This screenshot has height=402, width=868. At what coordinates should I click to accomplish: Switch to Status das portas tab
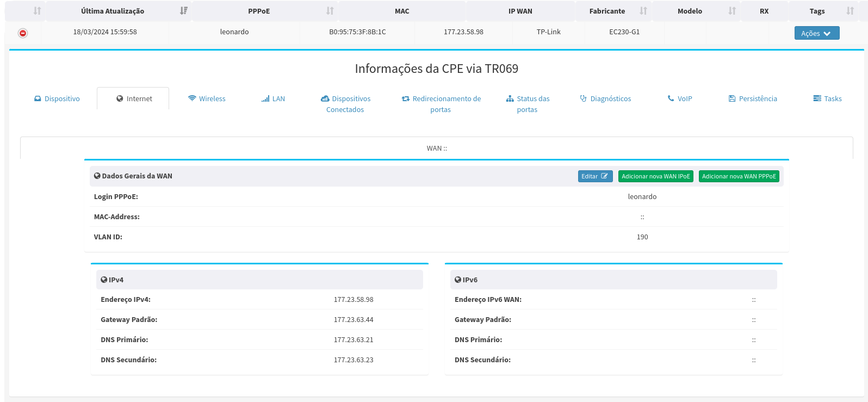click(x=528, y=104)
